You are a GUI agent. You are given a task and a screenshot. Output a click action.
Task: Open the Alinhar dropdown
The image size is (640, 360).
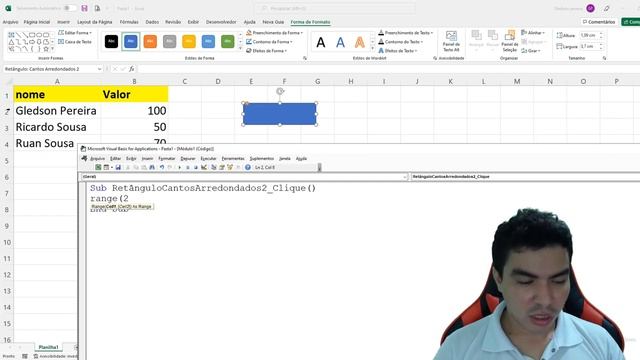coord(533,33)
